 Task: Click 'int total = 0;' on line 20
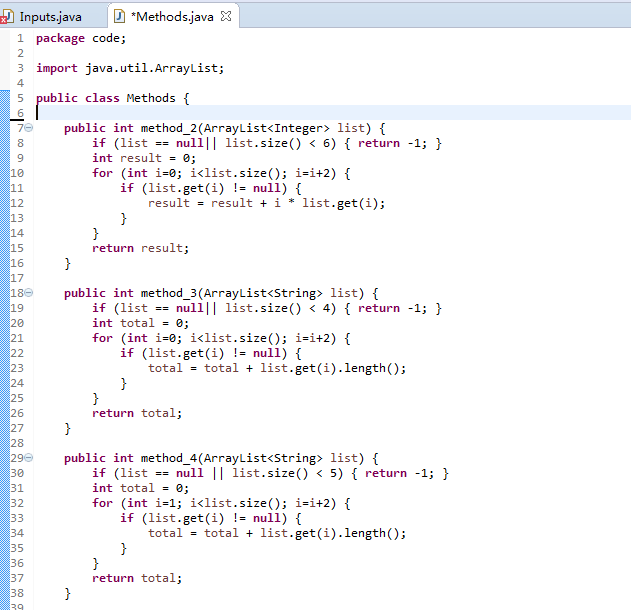tap(140, 323)
